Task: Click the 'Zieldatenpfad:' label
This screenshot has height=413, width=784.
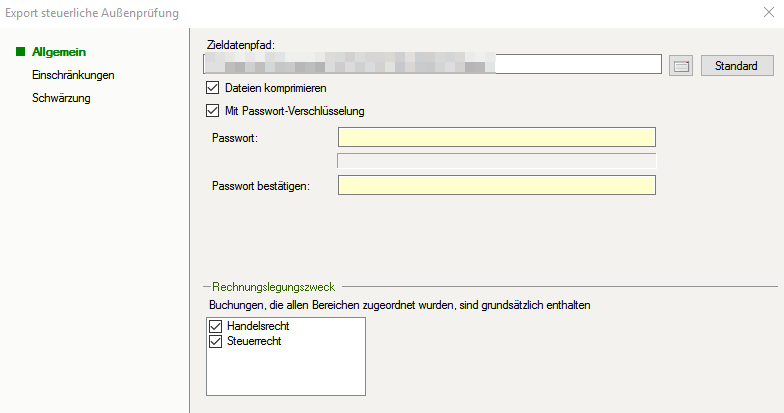Action: [x=240, y=45]
